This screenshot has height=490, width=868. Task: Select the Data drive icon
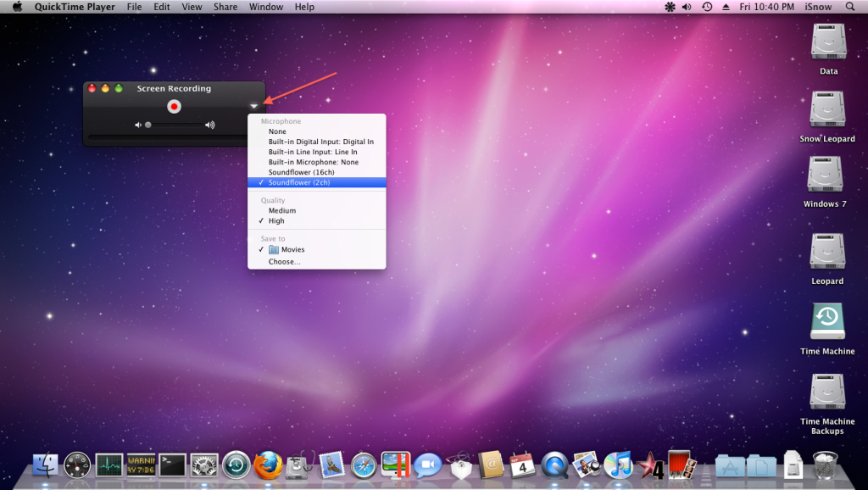tap(829, 42)
